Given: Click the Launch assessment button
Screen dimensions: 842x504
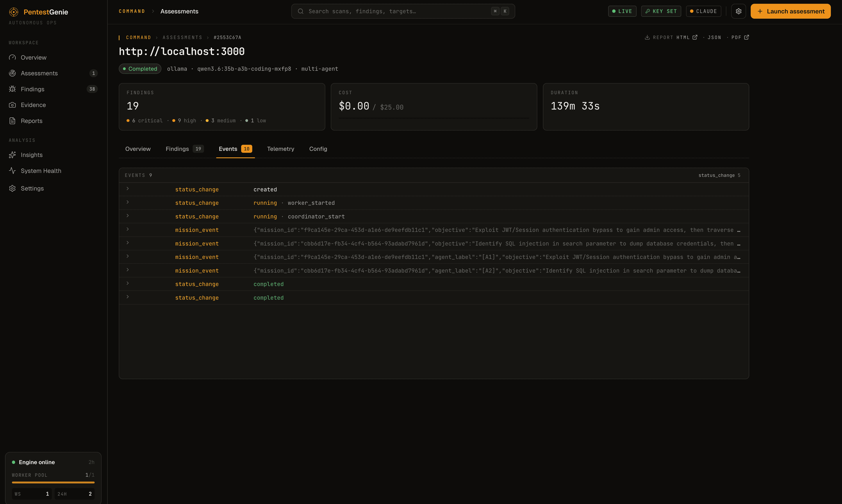Looking at the screenshot, I should pyautogui.click(x=790, y=11).
